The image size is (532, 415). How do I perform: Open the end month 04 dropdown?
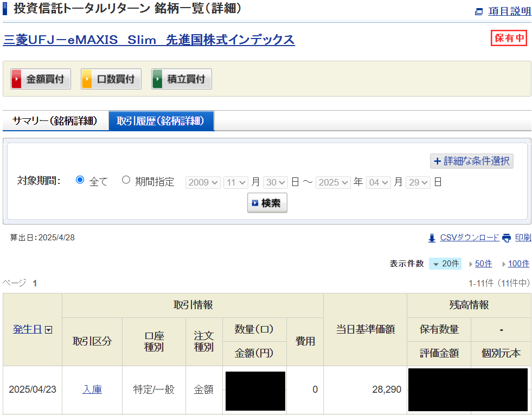pyautogui.click(x=379, y=183)
